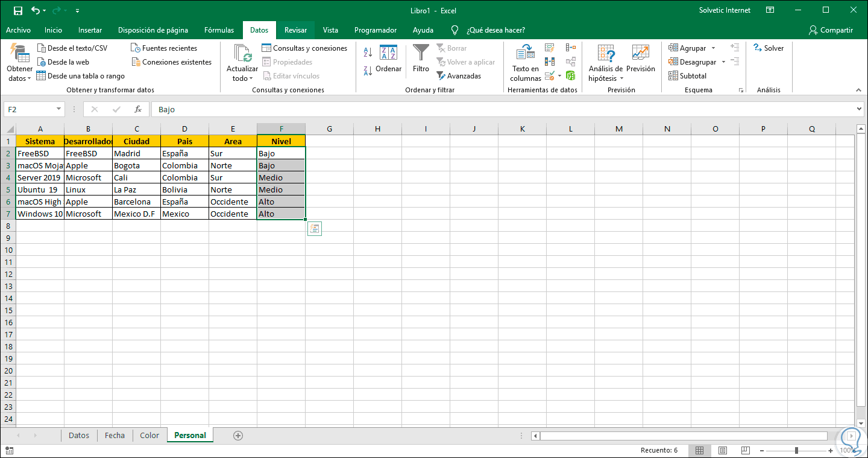The width and height of the screenshot is (868, 458).
Task: Switch to the Inicio ribbon tab
Action: (53, 30)
